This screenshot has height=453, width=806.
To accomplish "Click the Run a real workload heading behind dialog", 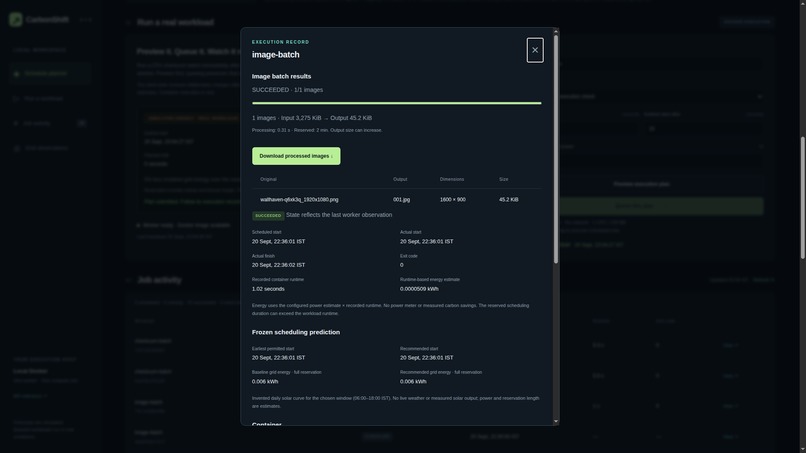I will 175,23.
